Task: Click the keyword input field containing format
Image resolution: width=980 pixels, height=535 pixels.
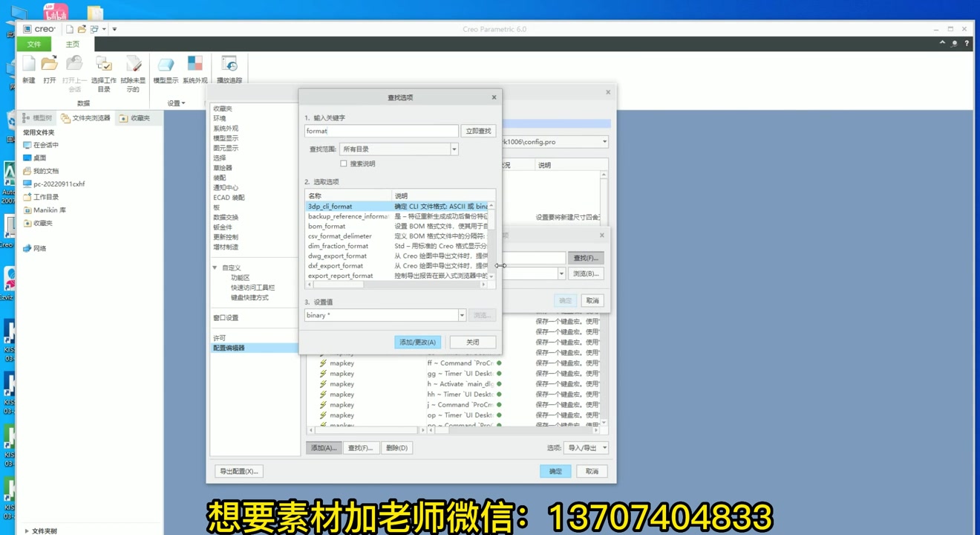Action: tap(381, 131)
